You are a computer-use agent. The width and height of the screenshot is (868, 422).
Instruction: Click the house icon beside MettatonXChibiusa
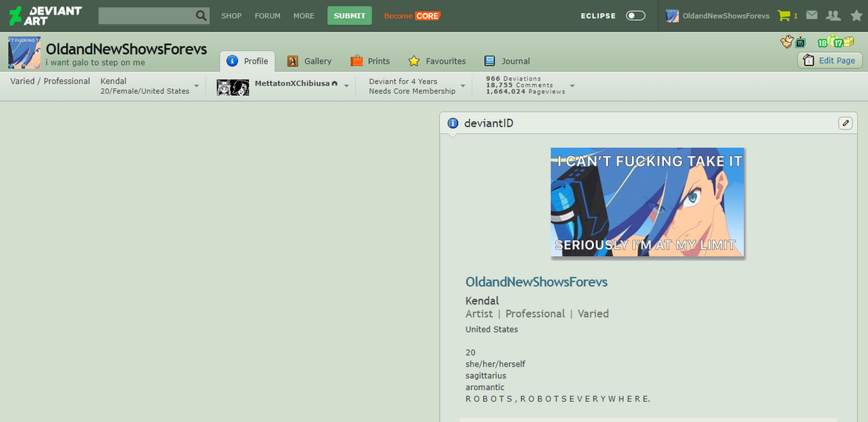[334, 83]
